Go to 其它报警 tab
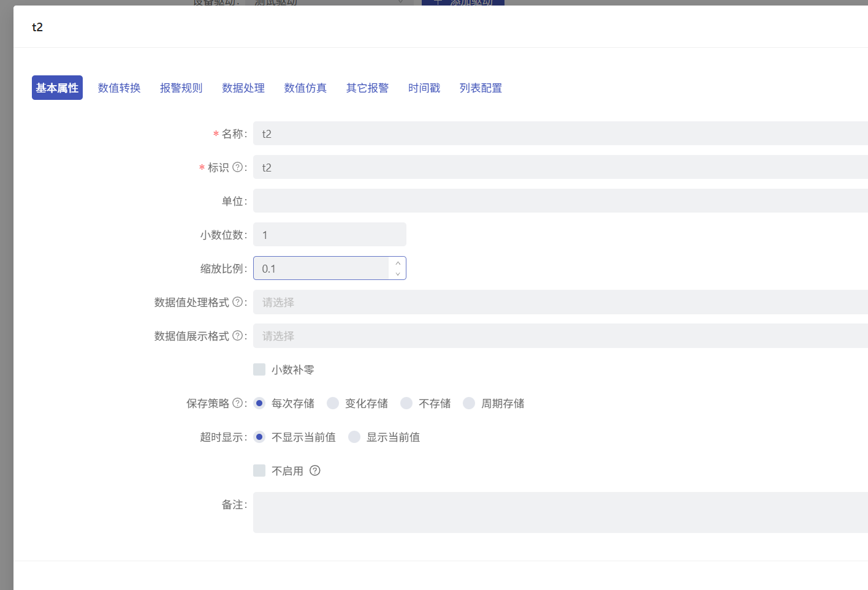The image size is (868, 590). (367, 88)
